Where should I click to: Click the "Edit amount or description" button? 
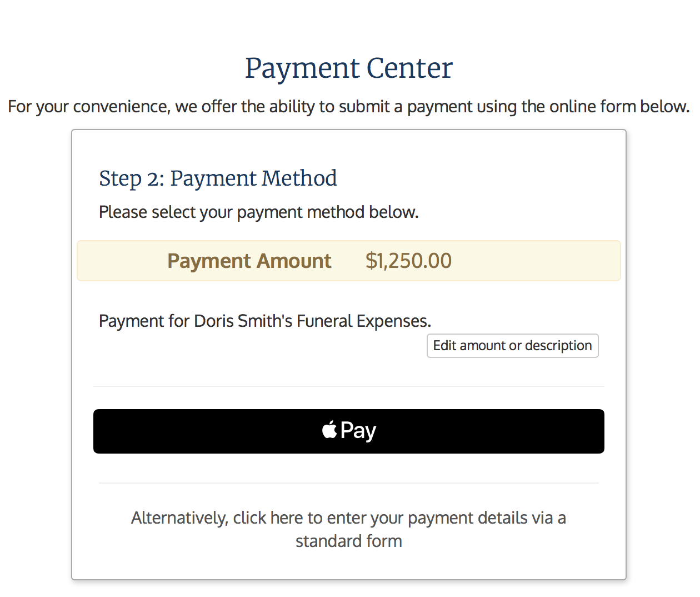512,346
